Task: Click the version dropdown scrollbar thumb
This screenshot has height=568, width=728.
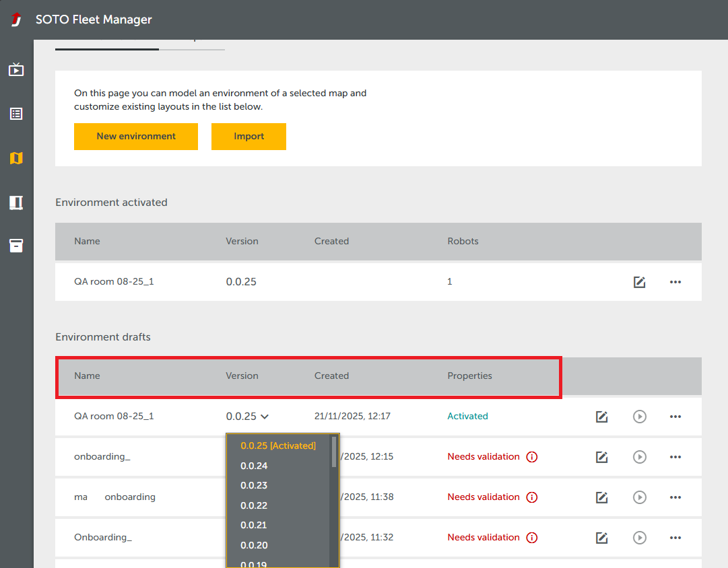Action: pos(334,452)
